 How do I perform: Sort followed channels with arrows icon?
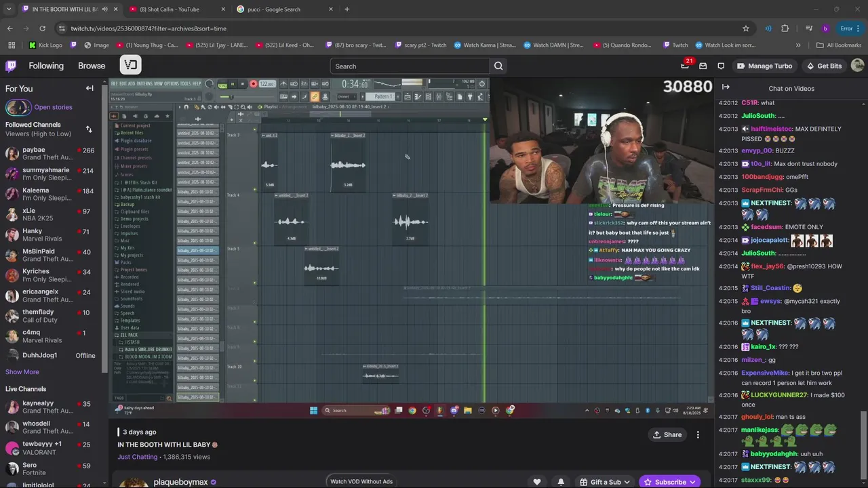(88, 129)
